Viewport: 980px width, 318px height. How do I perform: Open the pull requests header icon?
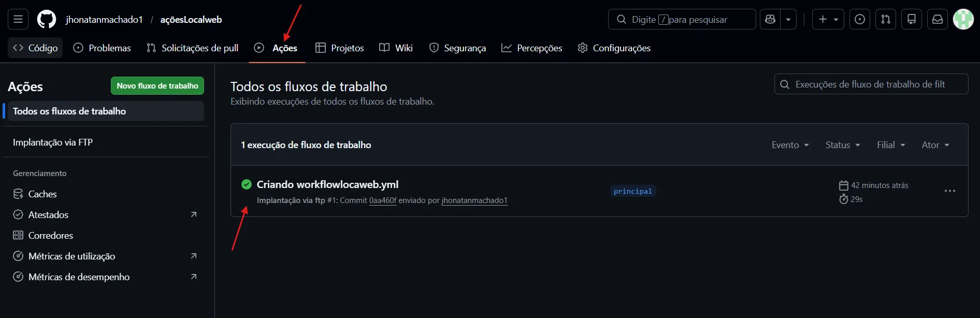[x=886, y=20]
